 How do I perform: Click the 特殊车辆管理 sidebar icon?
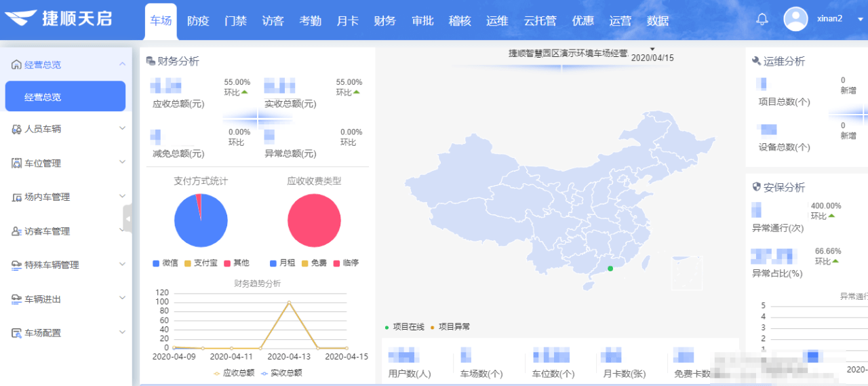(17, 265)
